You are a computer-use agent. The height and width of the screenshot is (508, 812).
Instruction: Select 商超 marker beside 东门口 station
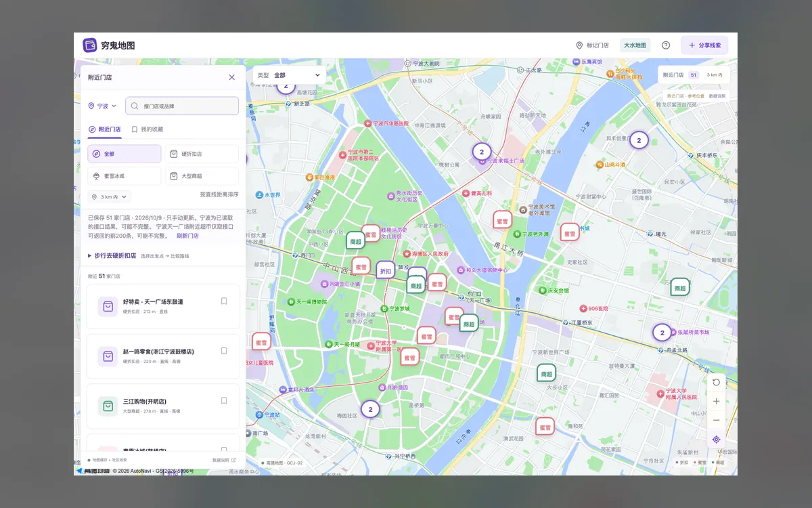469,324
